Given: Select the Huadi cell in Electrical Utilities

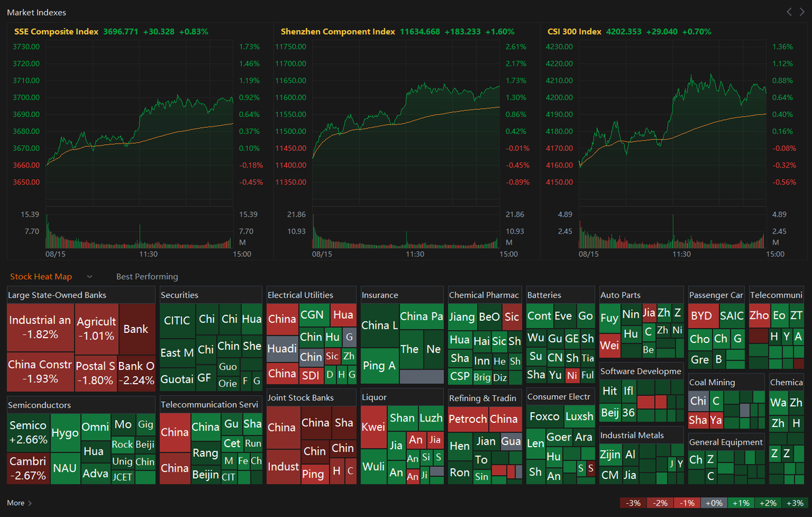Looking at the screenshot, I should pos(281,350).
